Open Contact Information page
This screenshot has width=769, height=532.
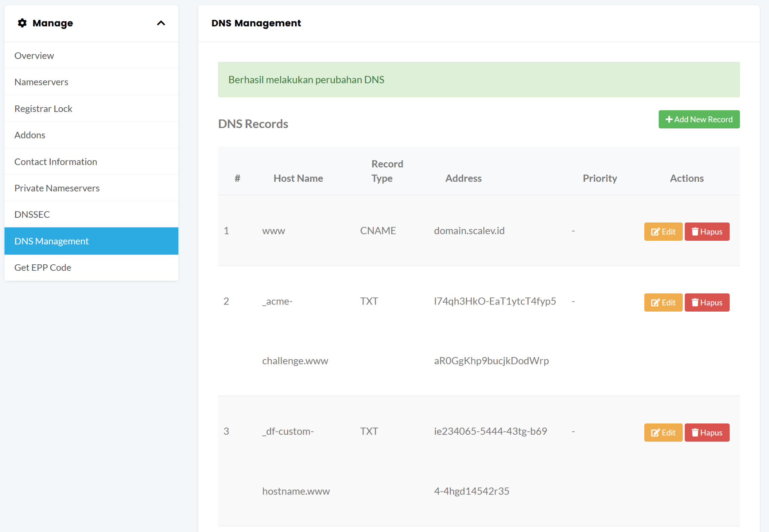click(x=91, y=161)
